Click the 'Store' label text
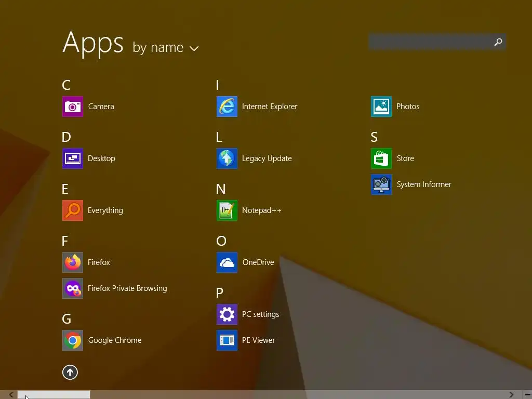 pos(405,158)
